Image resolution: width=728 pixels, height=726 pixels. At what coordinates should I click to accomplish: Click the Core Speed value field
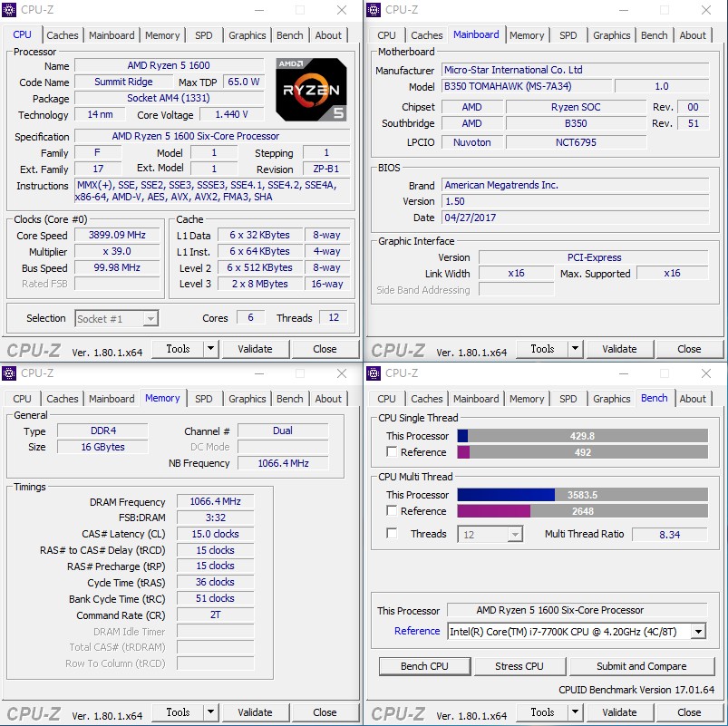pos(117,235)
